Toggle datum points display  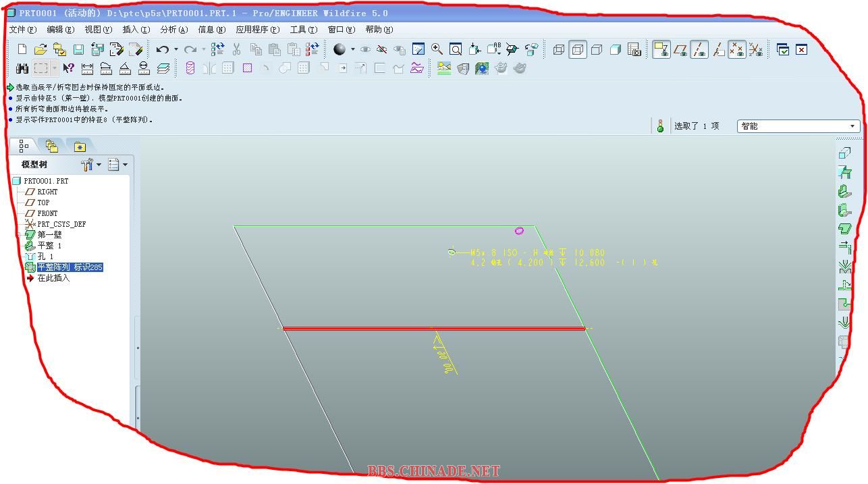click(x=737, y=49)
